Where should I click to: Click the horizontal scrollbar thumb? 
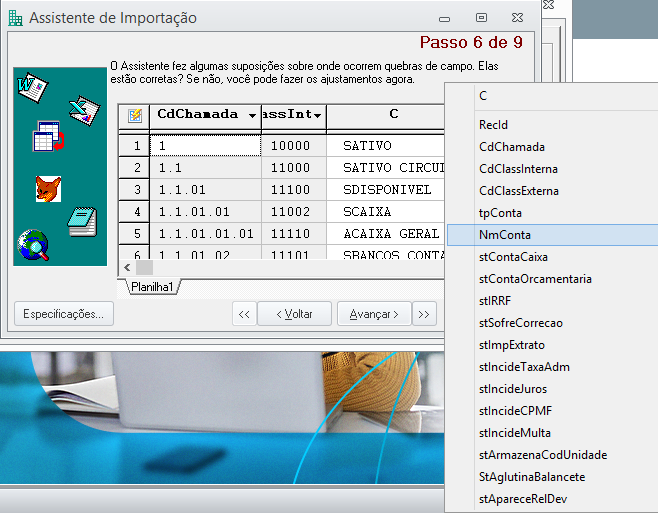coord(144,267)
